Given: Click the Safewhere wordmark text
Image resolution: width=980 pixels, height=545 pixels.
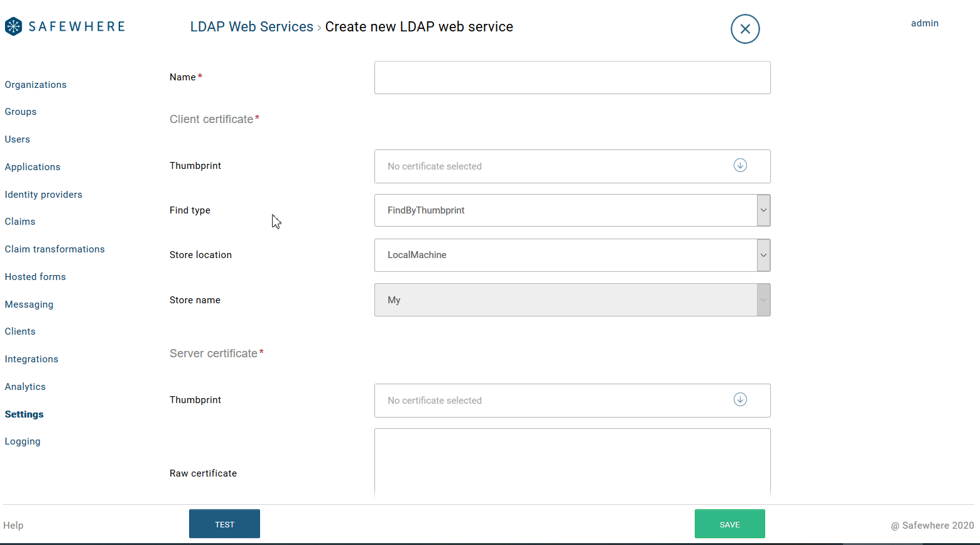Looking at the screenshot, I should point(77,26).
